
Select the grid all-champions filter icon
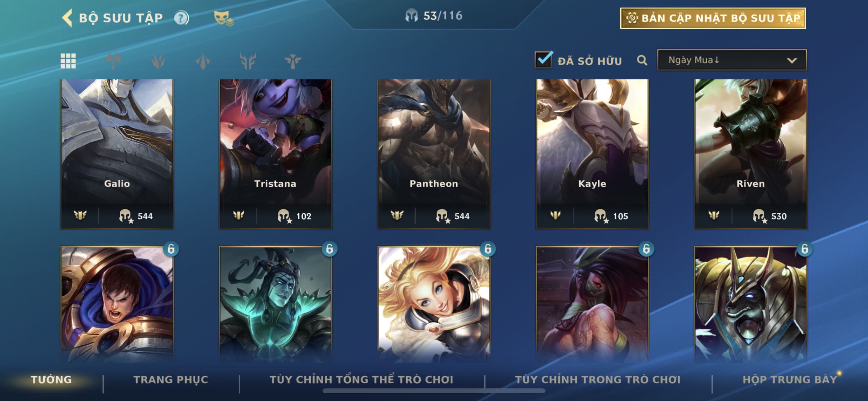tap(68, 61)
